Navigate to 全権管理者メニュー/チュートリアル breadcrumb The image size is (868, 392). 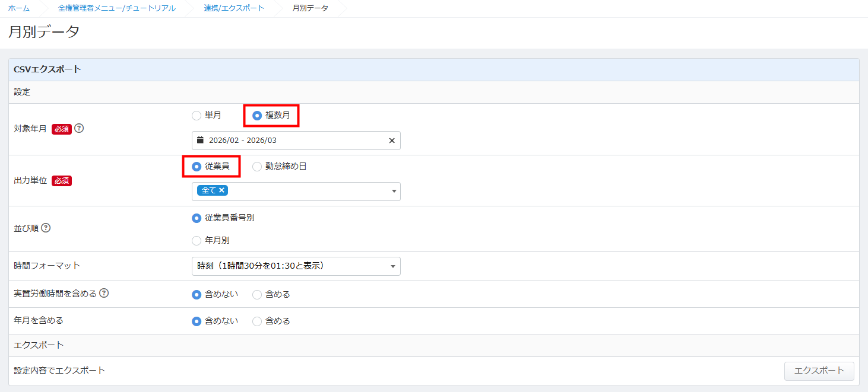coord(116,8)
